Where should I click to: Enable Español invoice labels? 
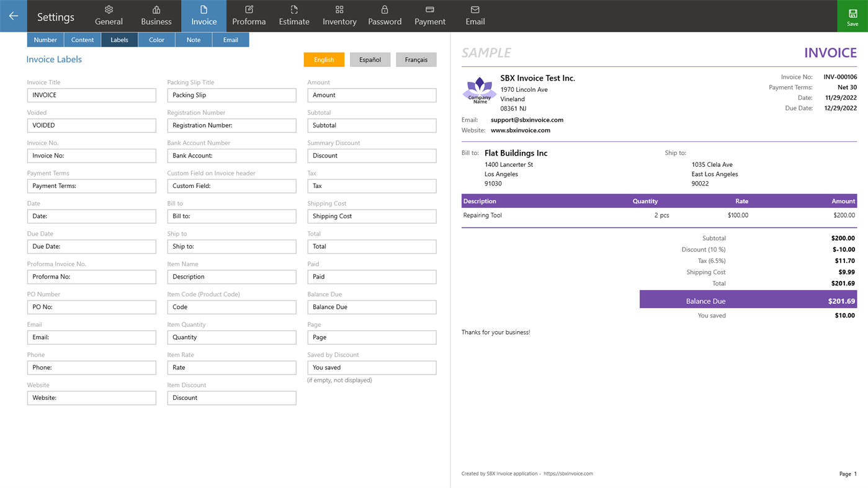pos(370,59)
